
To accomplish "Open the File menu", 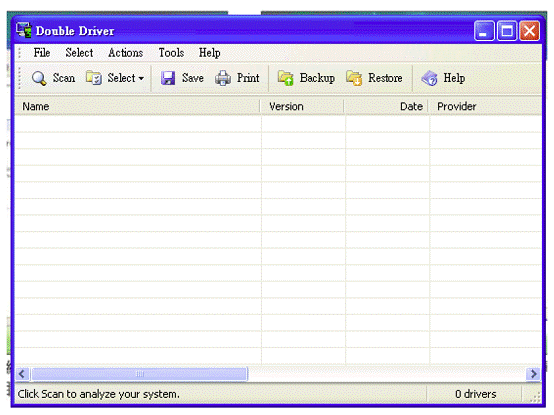I will click(42, 53).
